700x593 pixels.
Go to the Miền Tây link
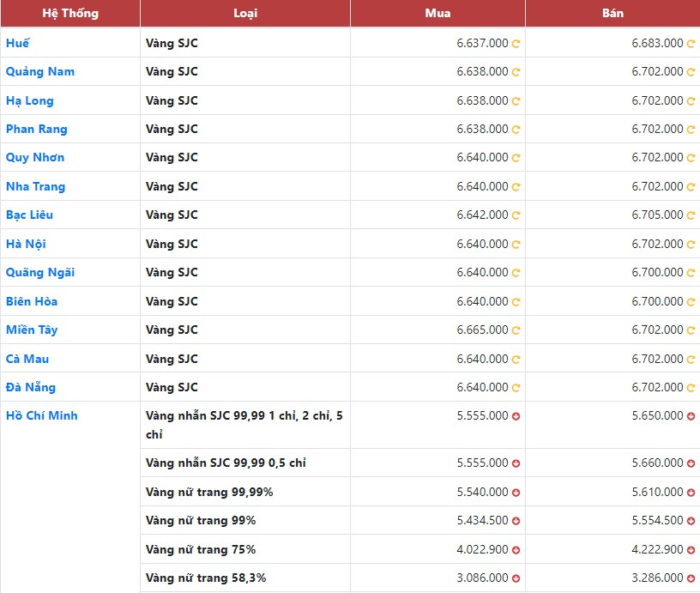(x=32, y=330)
